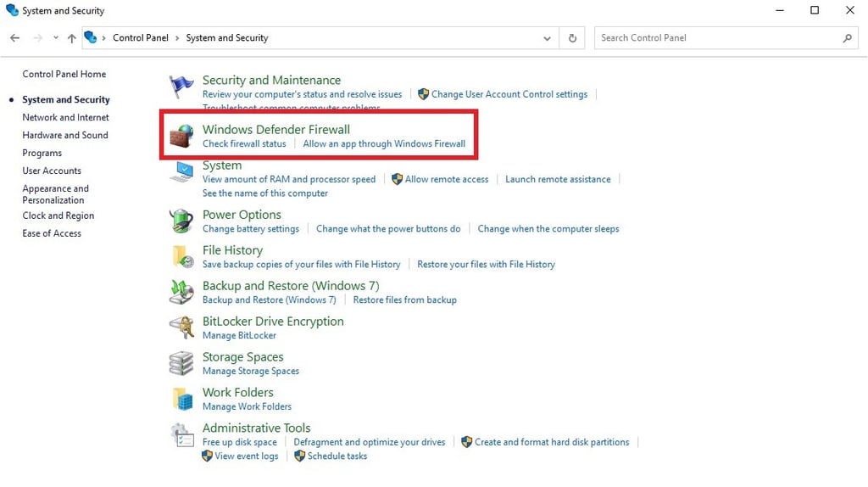Open Control Panel Home
868x487 pixels.
64,75
